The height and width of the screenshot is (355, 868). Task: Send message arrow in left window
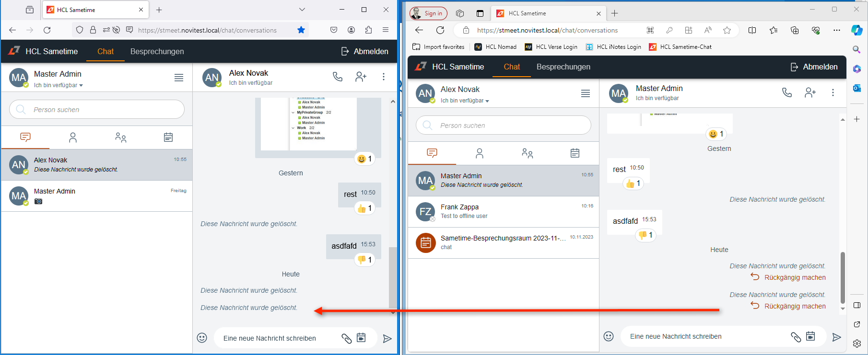click(x=387, y=339)
